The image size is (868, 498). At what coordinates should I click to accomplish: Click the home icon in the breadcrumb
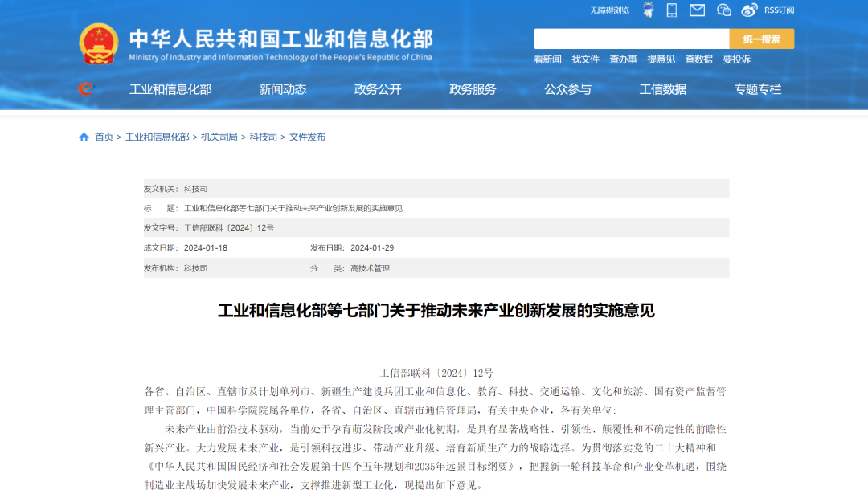(x=83, y=137)
